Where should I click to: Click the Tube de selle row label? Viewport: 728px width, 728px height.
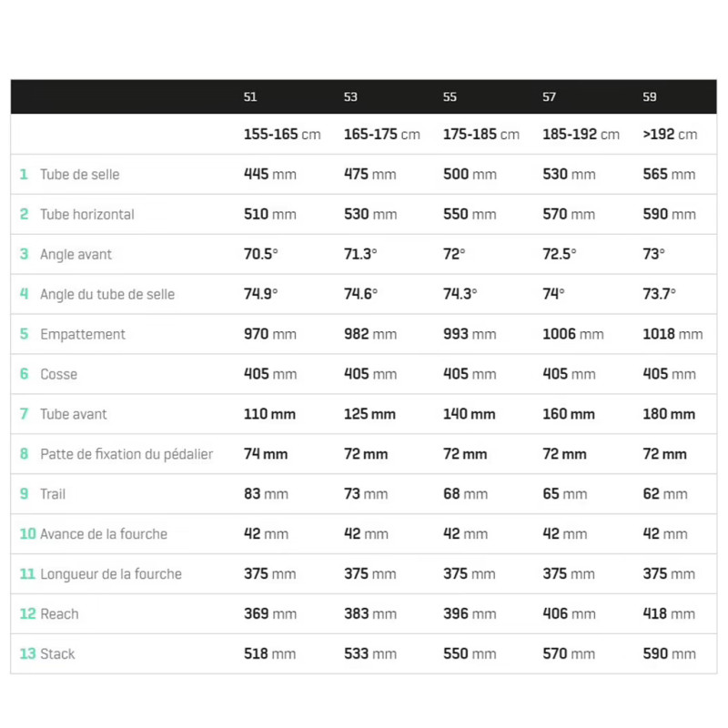click(79, 175)
